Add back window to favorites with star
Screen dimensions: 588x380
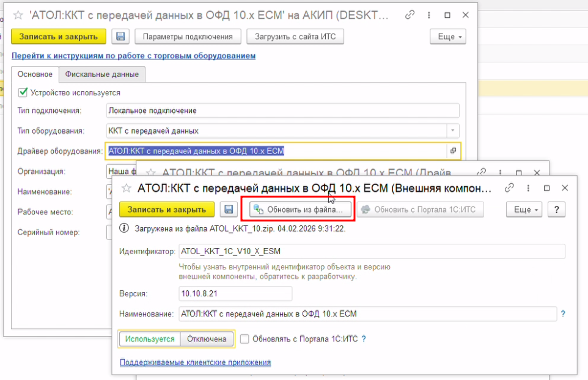(x=18, y=15)
